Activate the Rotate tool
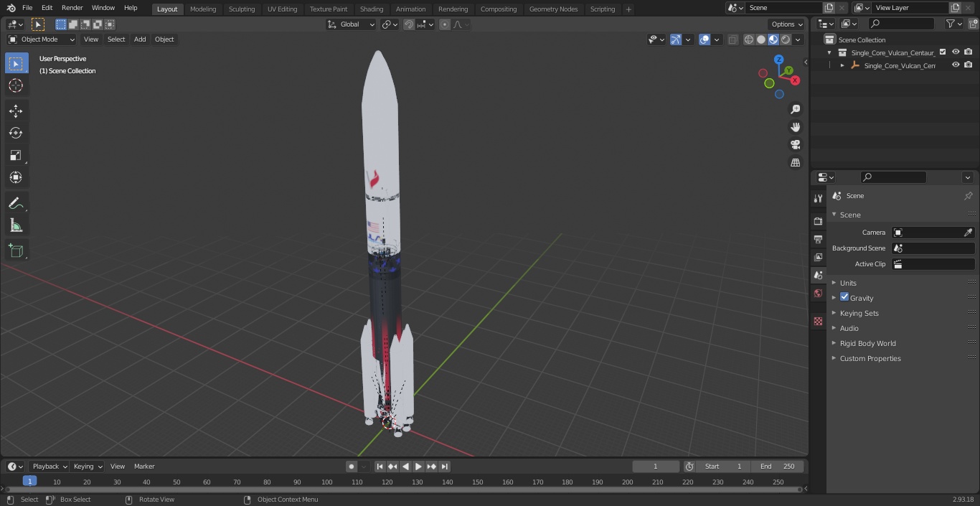Viewport: 980px width, 506px height. point(16,133)
